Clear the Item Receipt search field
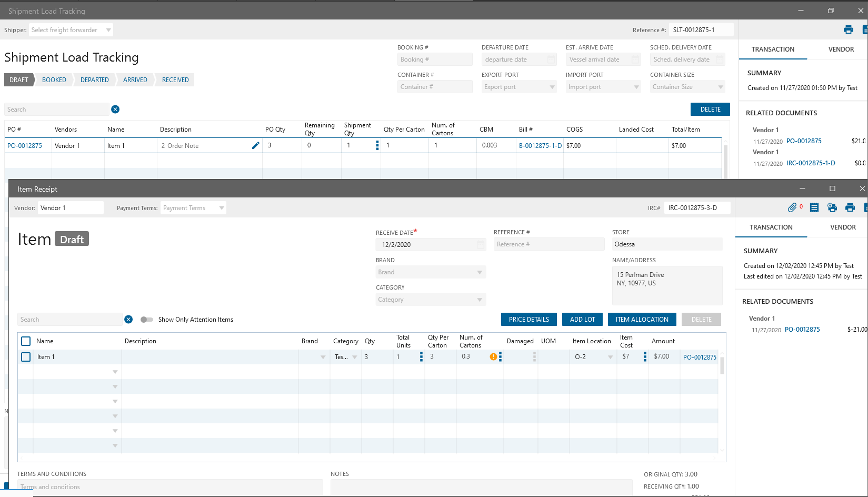The width and height of the screenshot is (868, 497). (128, 320)
